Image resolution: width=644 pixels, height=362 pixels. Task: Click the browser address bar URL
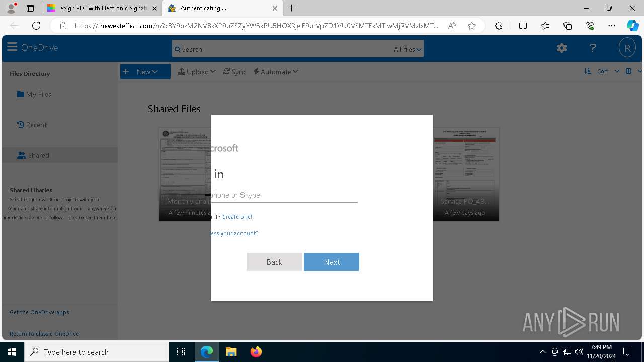point(257,26)
